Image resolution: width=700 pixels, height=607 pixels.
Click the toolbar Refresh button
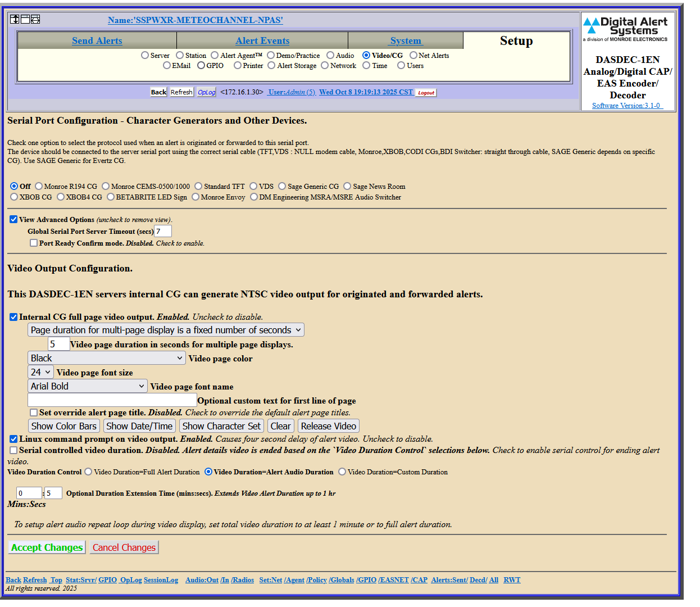(181, 92)
